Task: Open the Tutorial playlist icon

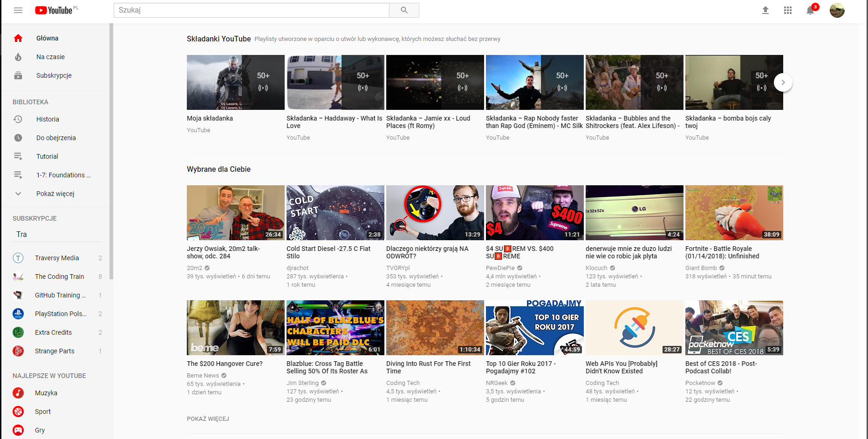Action: [x=18, y=156]
